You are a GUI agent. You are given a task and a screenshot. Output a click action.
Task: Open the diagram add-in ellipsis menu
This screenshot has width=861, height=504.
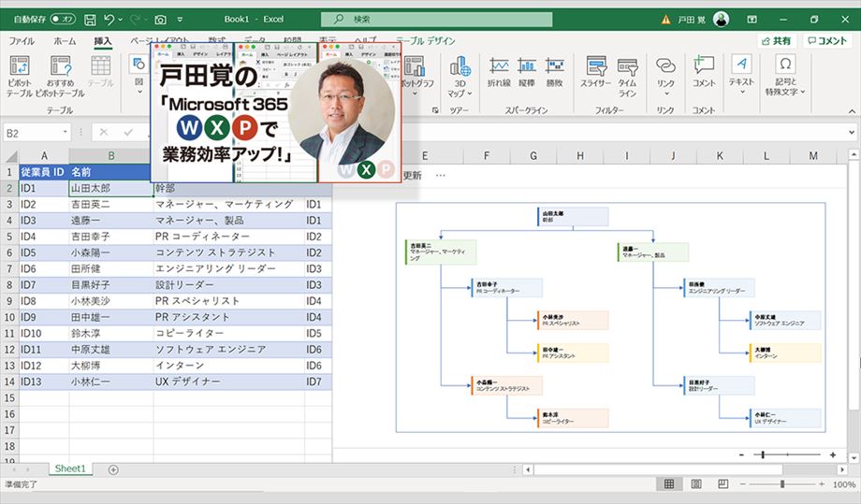point(441,176)
